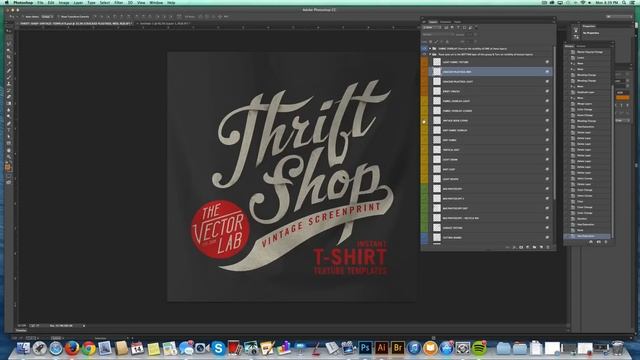Open the Filter menu
640x360 pixels.
coord(118,2)
